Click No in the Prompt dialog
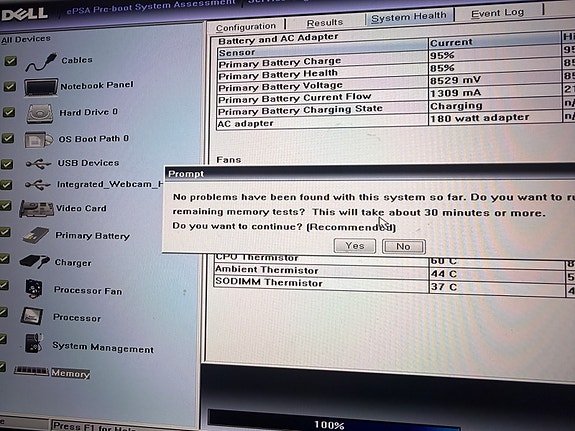Screen dimensions: 575x431 403,246
